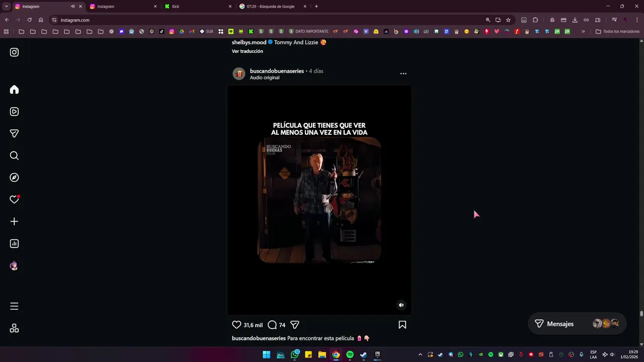This screenshot has width=644, height=362.
Task: Open the Reels icon in sidebar
Action: [x=14, y=112]
